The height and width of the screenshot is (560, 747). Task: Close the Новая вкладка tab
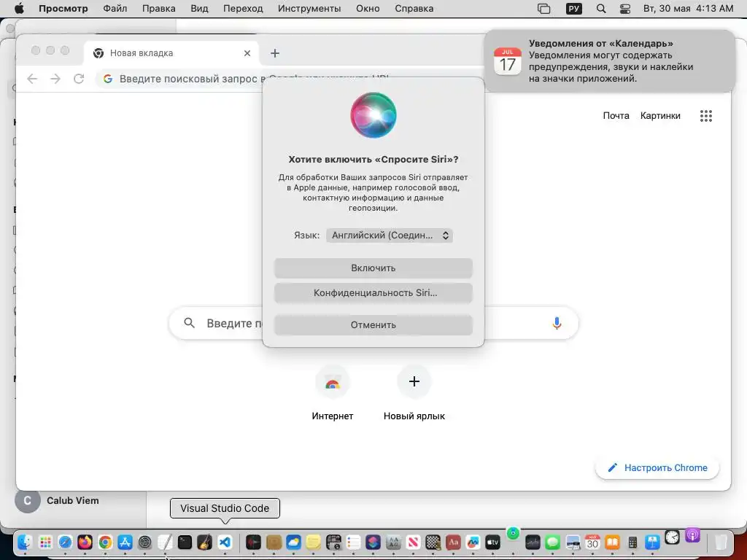click(x=247, y=53)
